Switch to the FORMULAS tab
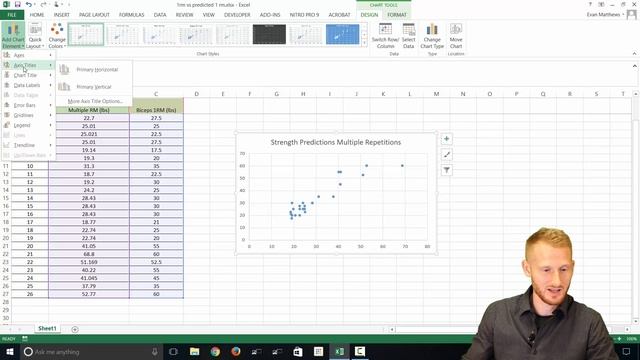The width and height of the screenshot is (640, 360). tap(131, 15)
